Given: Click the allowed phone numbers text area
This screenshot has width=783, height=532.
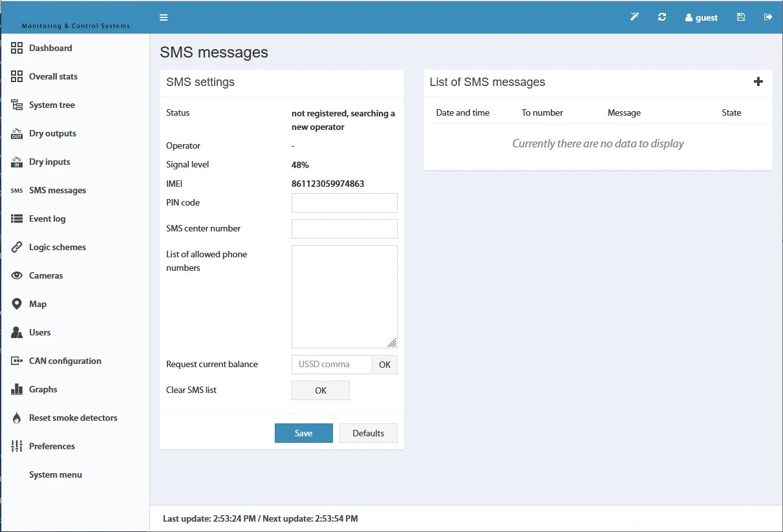Looking at the screenshot, I should click(x=345, y=297).
